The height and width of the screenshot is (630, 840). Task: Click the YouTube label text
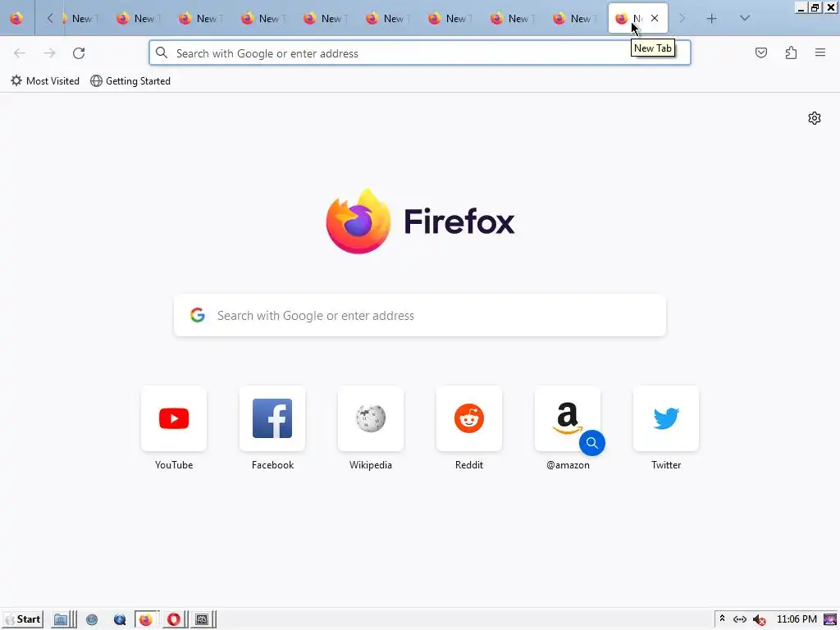tap(174, 465)
